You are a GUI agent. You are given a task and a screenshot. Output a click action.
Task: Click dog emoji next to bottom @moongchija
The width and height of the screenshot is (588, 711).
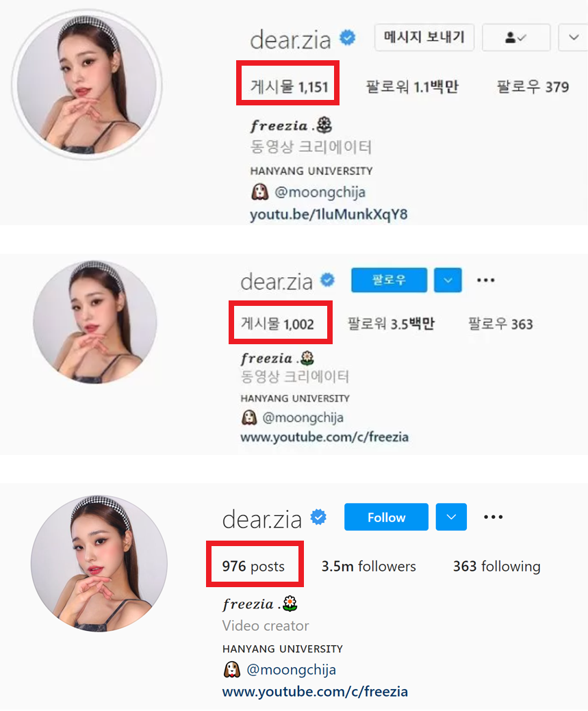pos(232,669)
